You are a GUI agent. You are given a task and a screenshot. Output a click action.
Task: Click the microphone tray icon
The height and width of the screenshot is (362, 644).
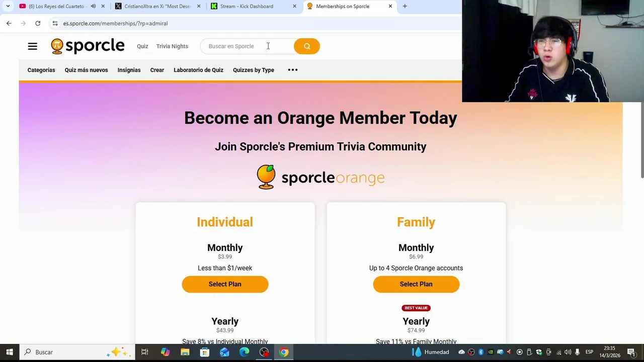pyautogui.click(x=577, y=352)
